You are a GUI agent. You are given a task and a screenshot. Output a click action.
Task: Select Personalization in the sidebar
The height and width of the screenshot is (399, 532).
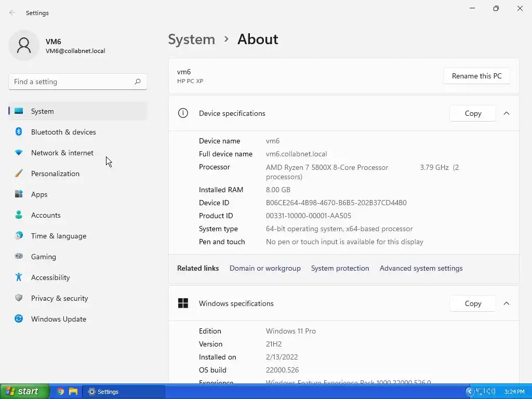click(x=78, y=174)
